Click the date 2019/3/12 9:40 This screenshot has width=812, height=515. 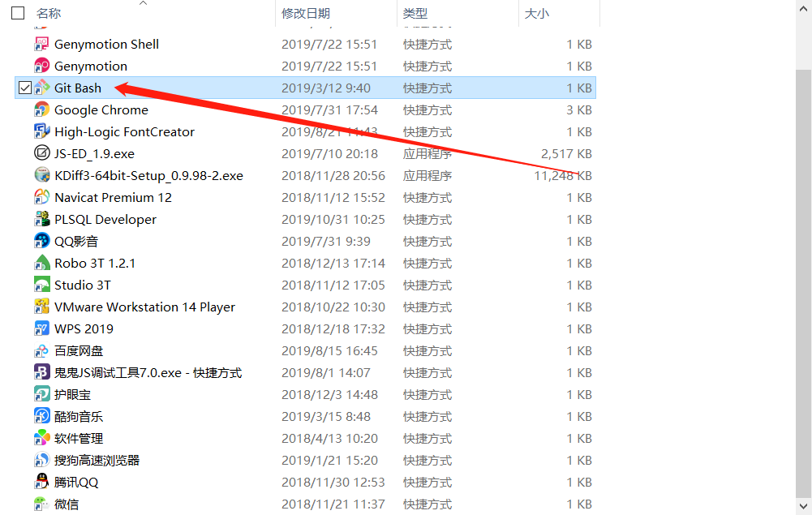click(x=326, y=88)
